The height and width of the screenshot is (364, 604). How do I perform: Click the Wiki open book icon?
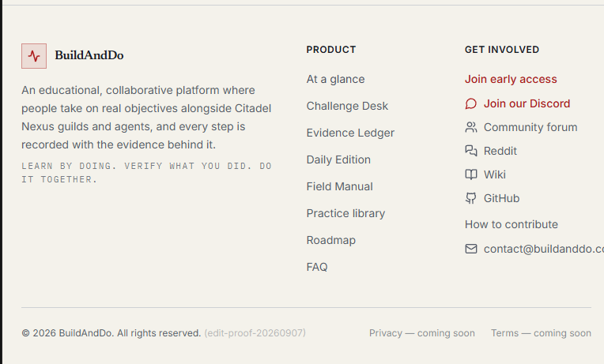(470, 174)
